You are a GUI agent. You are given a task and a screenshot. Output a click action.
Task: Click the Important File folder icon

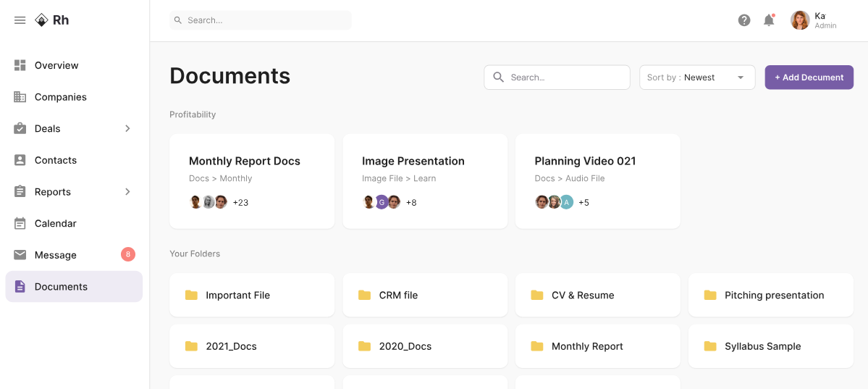click(x=191, y=296)
